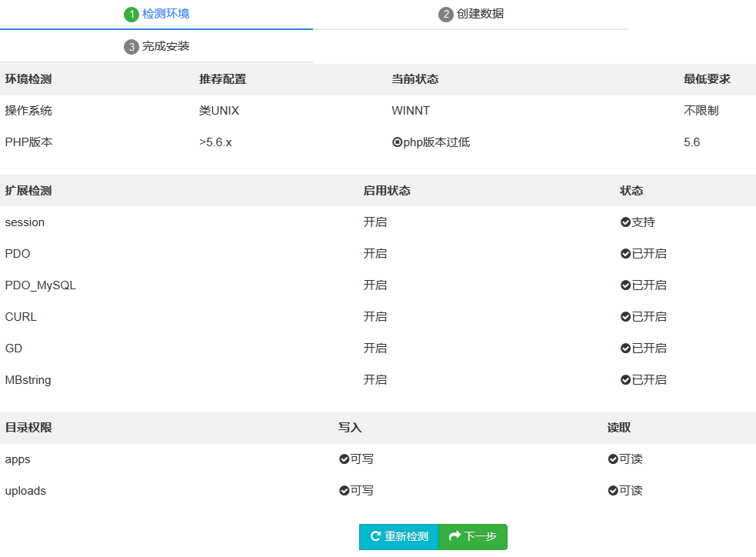Viewport: 756px width, 557px height.
Task: Click the GD enabled check icon
Action: coord(625,349)
